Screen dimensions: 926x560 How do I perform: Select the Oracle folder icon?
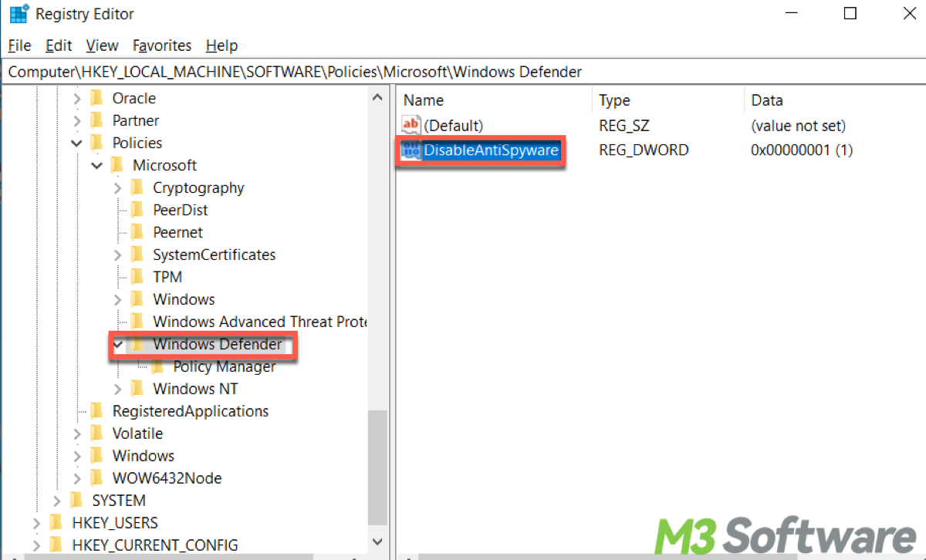(96, 98)
